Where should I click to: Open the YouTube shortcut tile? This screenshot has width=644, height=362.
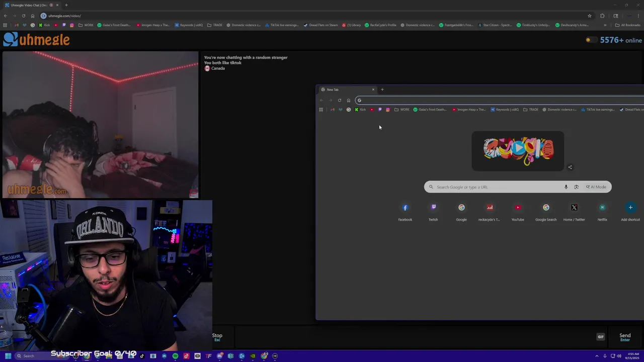[x=518, y=212]
